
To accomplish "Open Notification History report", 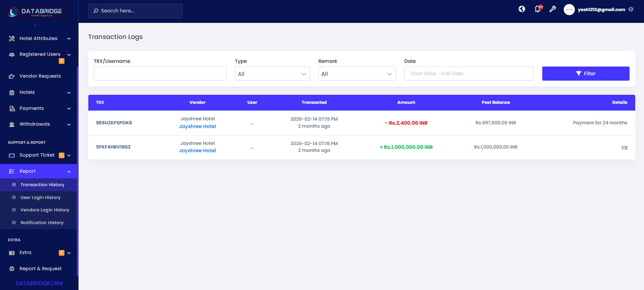I will [42, 223].
